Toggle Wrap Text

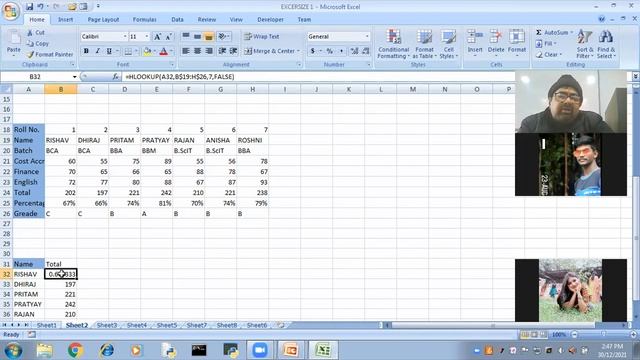(x=262, y=37)
